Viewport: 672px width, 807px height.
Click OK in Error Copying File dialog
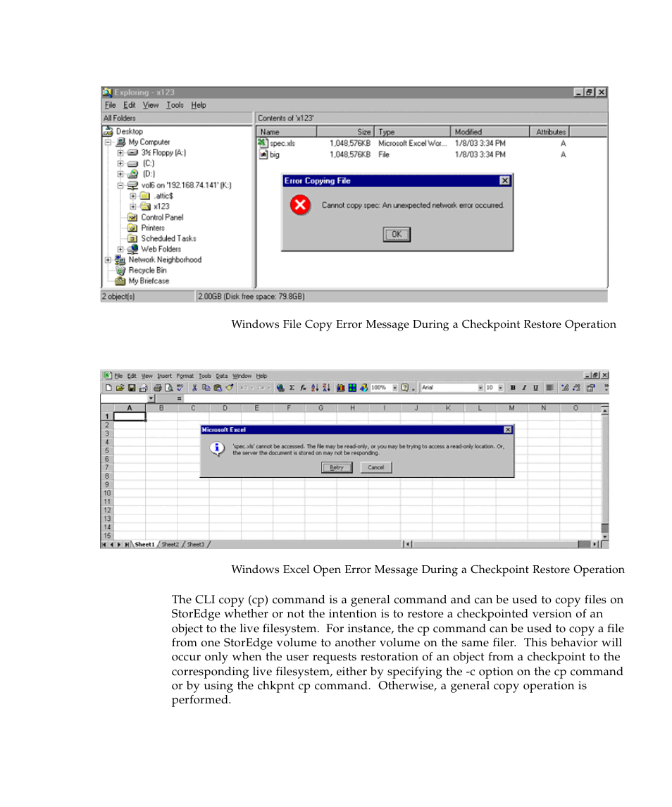397,234
